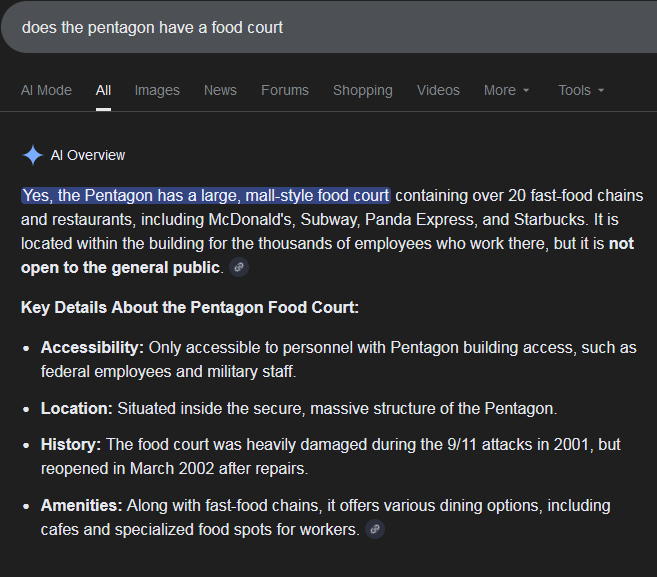Screen dimensions: 657x577
Task: Click the 'Key Details About the Pentagon Food Court' heading
Action: coord(190,308)
